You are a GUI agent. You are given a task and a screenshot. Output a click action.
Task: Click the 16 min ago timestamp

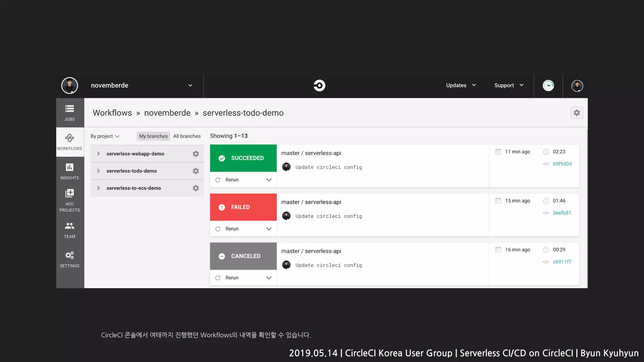coord(517,250)
